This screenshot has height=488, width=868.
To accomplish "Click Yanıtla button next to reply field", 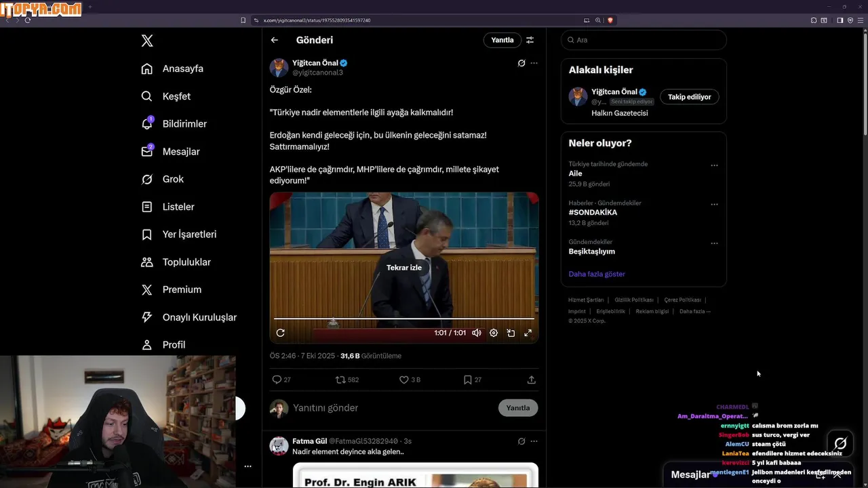I will [518, 408].
